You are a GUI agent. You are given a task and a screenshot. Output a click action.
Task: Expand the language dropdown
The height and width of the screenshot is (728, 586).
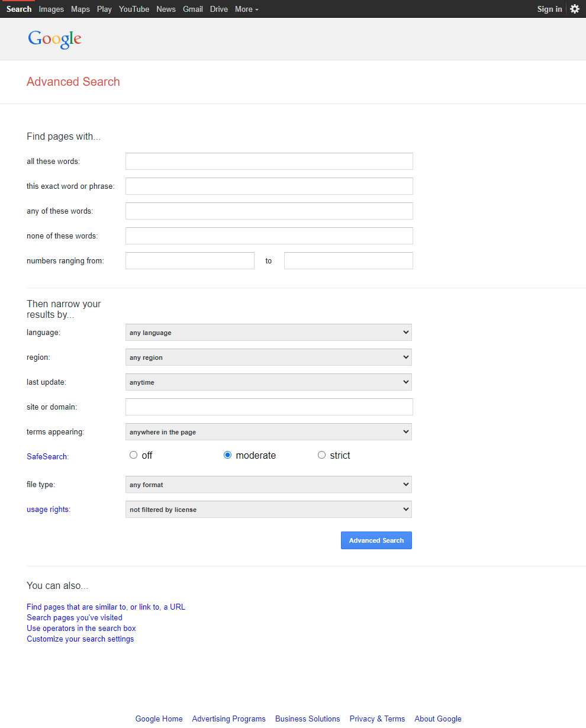click(x=269, y=333)
